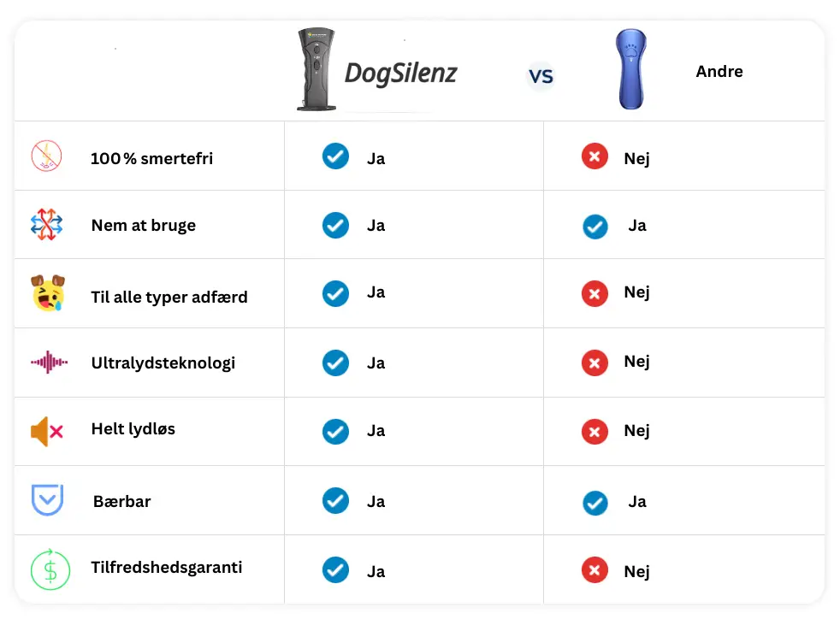
Task: Click red X for Andre in the Tilfredshedsgaranti row
Action: point(595,570)
